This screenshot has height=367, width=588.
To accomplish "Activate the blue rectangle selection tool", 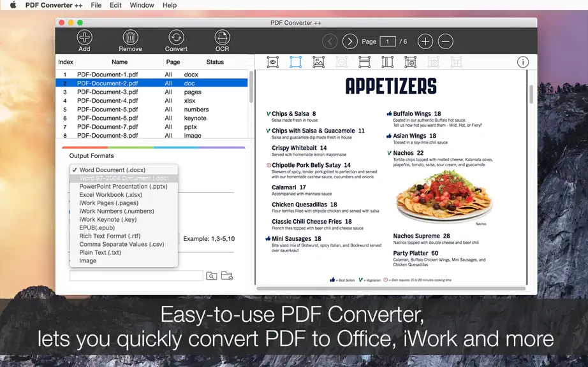I will (295, 62).
